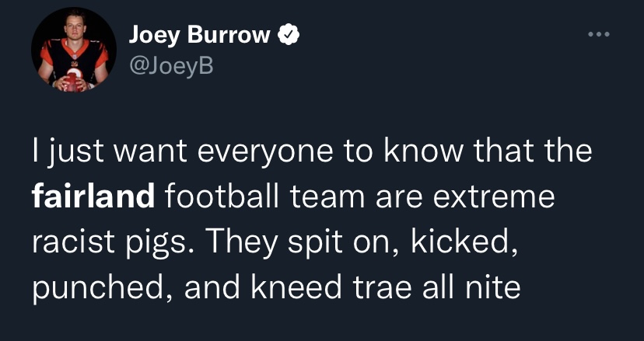The image size is (644, 341).
Task: Click the "Joey Burrow" display name
Action: tap(199, 35)
